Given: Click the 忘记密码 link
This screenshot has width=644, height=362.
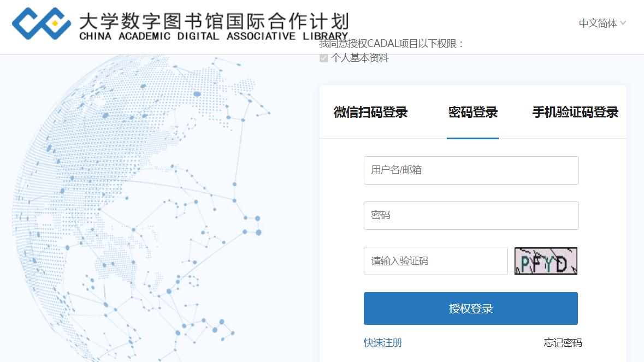Looking at the screenshot, I should click(x=563, y=343).
